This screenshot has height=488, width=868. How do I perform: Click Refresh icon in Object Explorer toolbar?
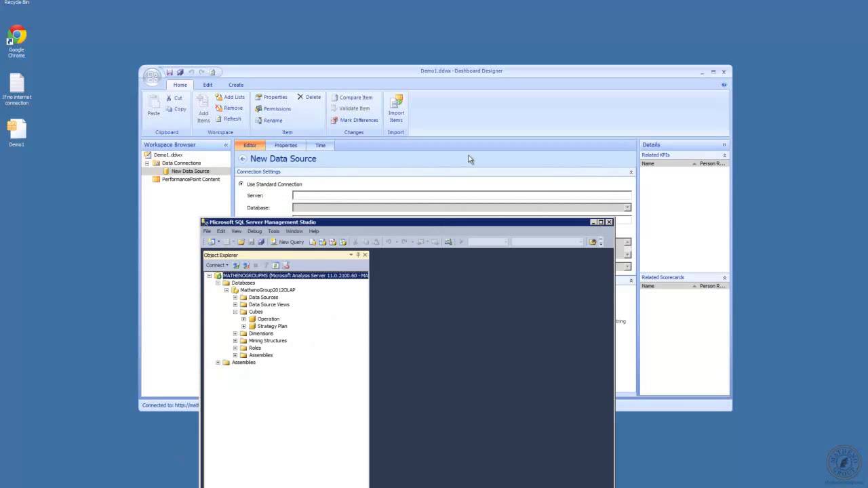click(275, 266)
